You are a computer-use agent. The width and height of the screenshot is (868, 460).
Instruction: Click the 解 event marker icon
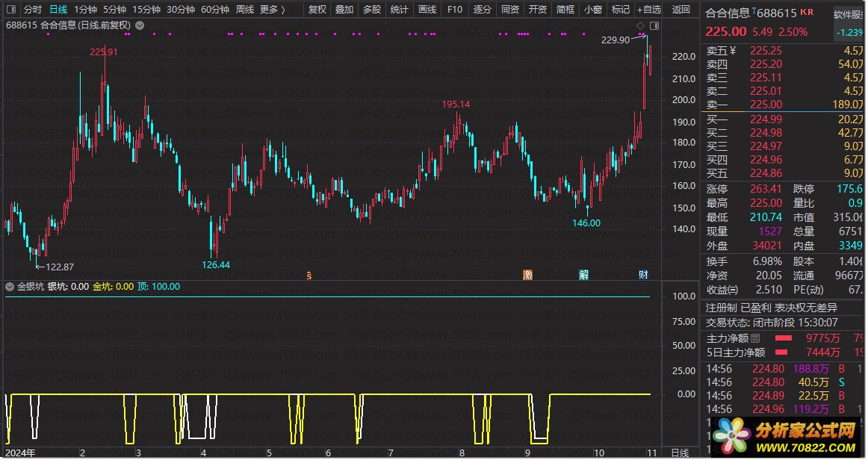coord(583,275)
